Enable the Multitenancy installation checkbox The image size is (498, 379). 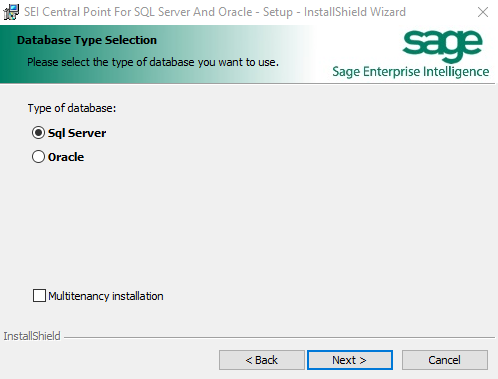pyautogui.click(x=39, y=296)
